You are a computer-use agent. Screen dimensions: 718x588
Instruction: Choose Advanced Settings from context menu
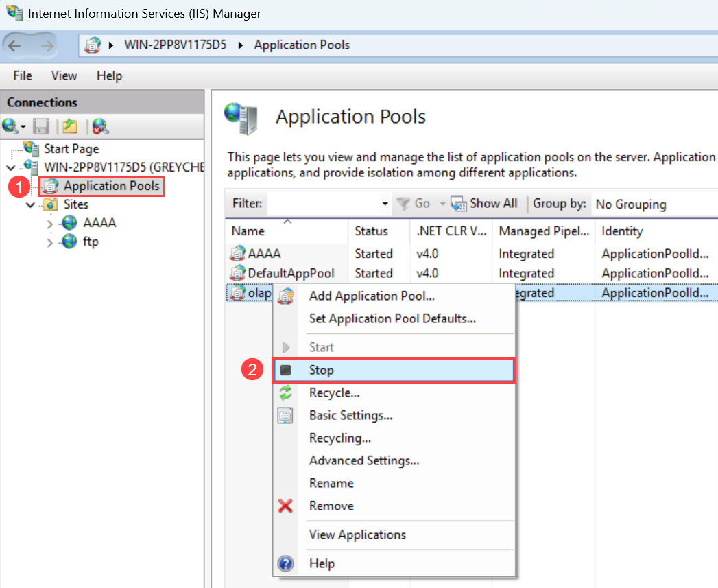(364, 461)
